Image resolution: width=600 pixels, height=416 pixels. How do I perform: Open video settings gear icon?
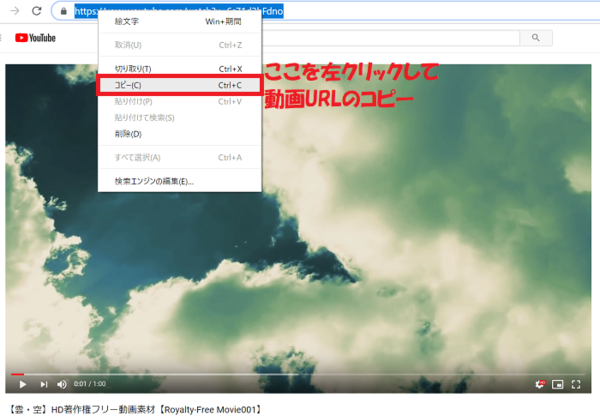point(540,384)
